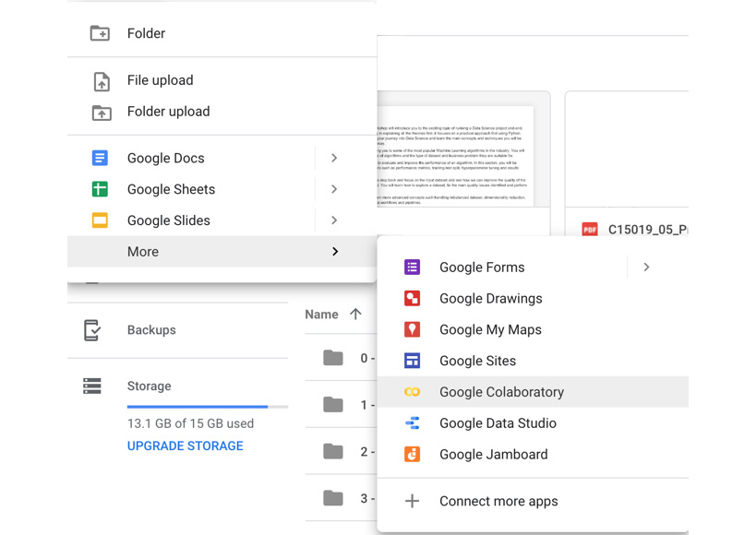Click the Google Data Studio icon
The width and height of the screenshot is (756, 535).
tap(413, 423)
